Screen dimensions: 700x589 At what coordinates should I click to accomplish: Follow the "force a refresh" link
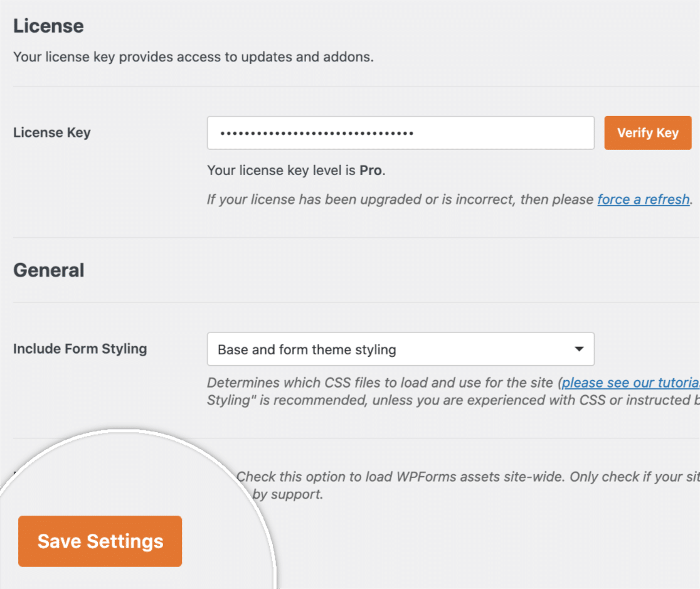[643, 199]
